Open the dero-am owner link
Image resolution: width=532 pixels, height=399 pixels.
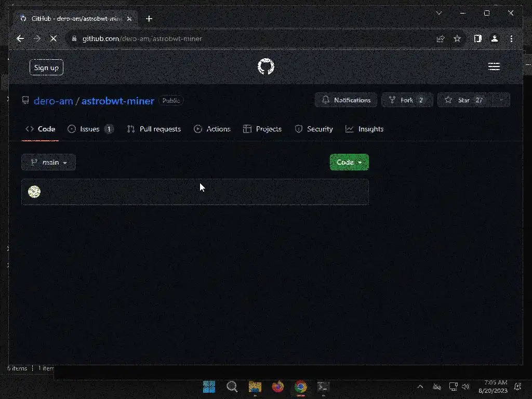[54, 101]
